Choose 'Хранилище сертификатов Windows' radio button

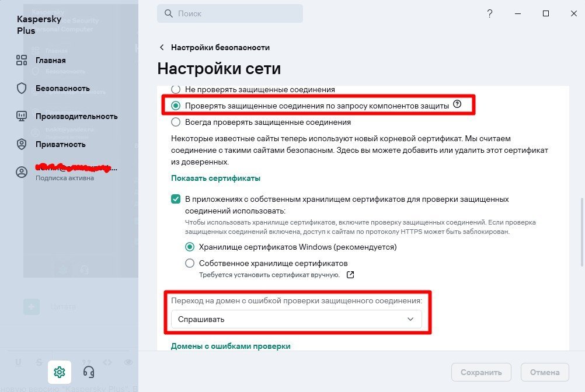pos(190,247)
